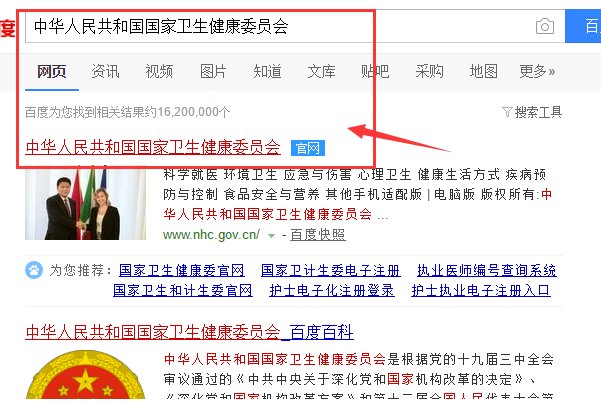Open recommended link 国家卫生和计生委官网

coord(183,291)
